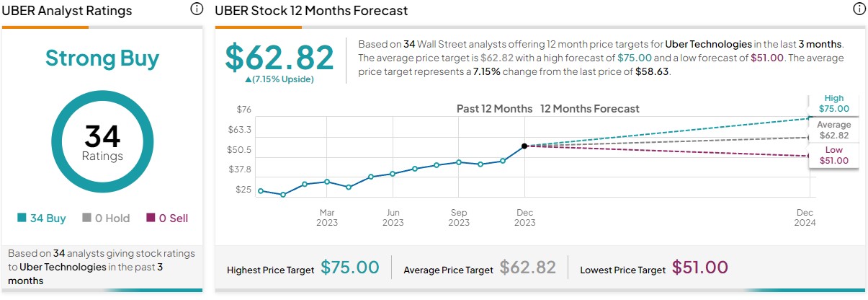Click the High $75.00 forecast label on chart
This screenshot has width=868, height=300.
pyautogui.click(x=834, y=104)
